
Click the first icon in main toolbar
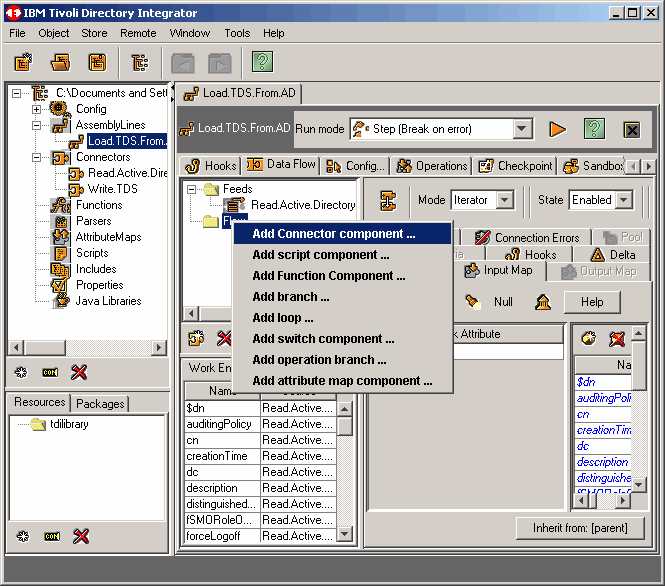click(x=23, y=62)
